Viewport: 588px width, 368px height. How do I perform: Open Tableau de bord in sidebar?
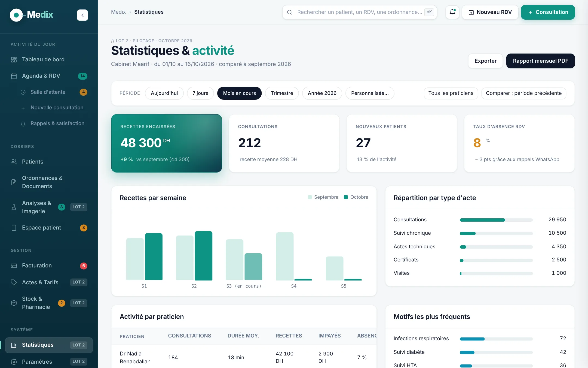click(x=49, y=60)
